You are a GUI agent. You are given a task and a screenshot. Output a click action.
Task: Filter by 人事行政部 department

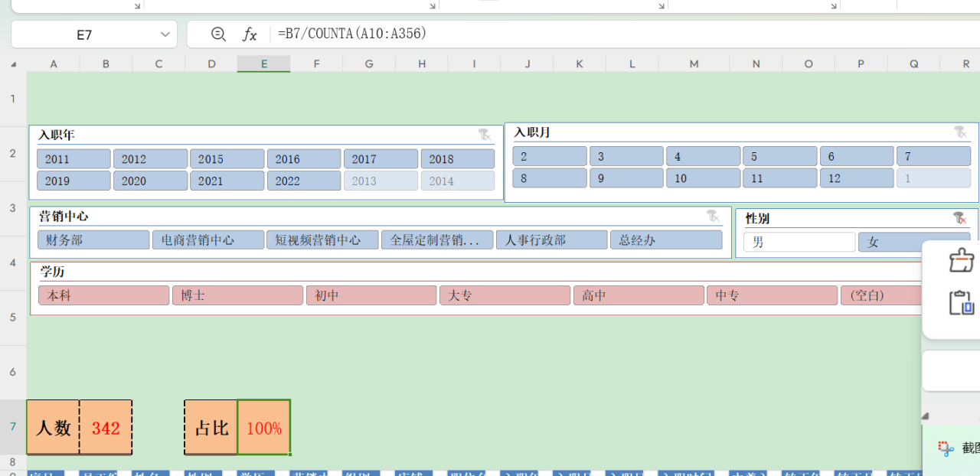[552, 240]
